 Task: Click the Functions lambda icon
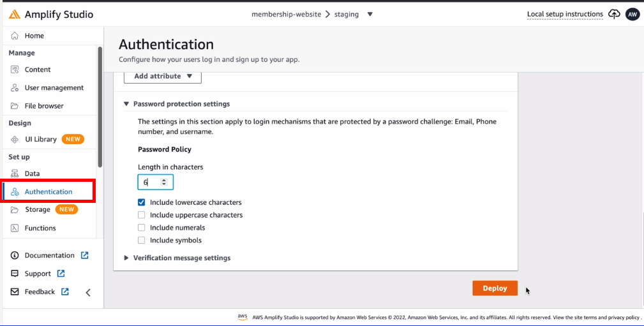15,228
